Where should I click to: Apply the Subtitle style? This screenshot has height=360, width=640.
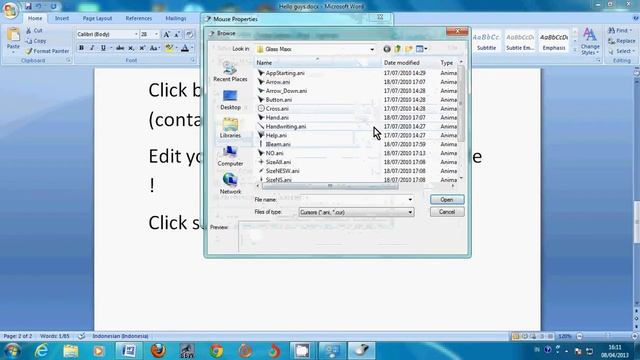[x=487, y=41]
